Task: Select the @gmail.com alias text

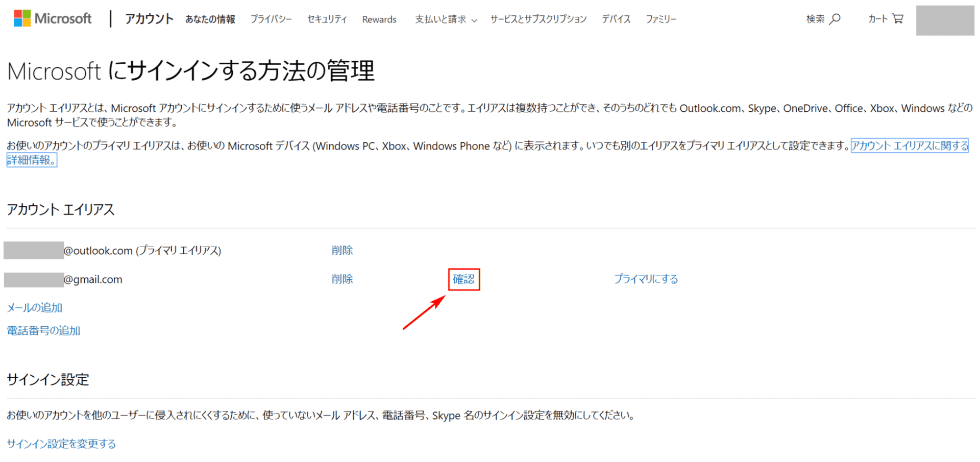Action: pos(93,279)
